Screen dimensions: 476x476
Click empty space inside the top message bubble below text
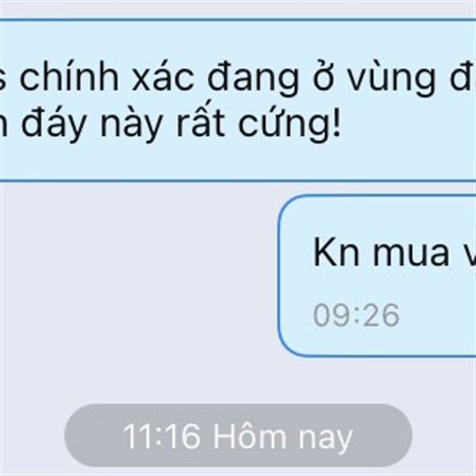click(238, 163)
